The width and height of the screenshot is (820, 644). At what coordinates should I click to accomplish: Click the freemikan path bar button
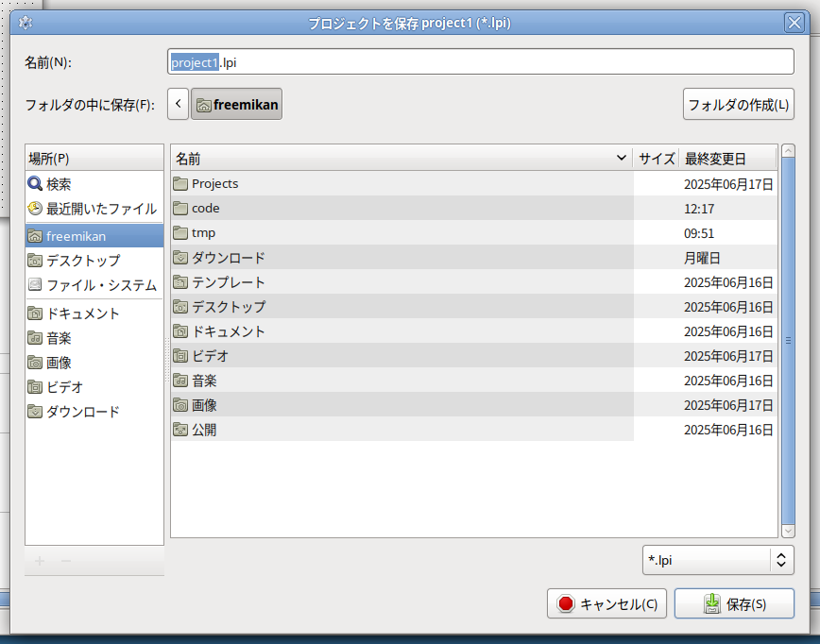[237, 104]
